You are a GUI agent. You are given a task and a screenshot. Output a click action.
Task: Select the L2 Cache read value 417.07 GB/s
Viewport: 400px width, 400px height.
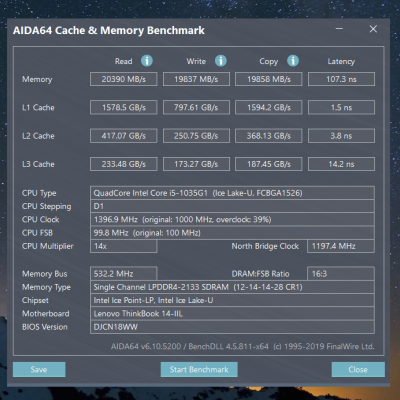tap(124, 136)
